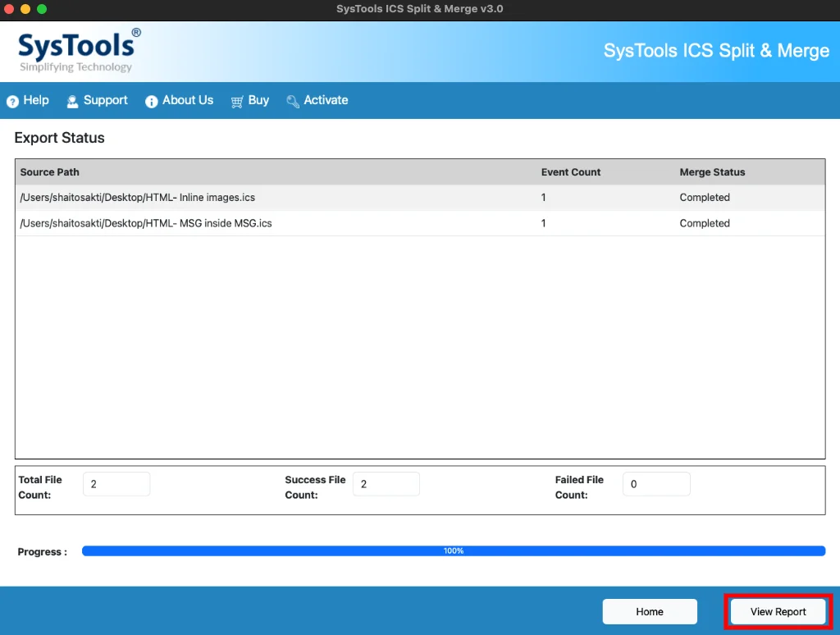Click the About Us info icon
The height and width of the screenshot is (635, 840).
pyautogui.click(x=152, y=101)
